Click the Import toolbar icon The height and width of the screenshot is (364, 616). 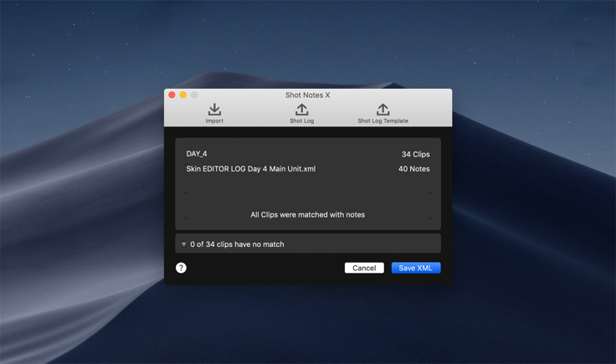214,110
